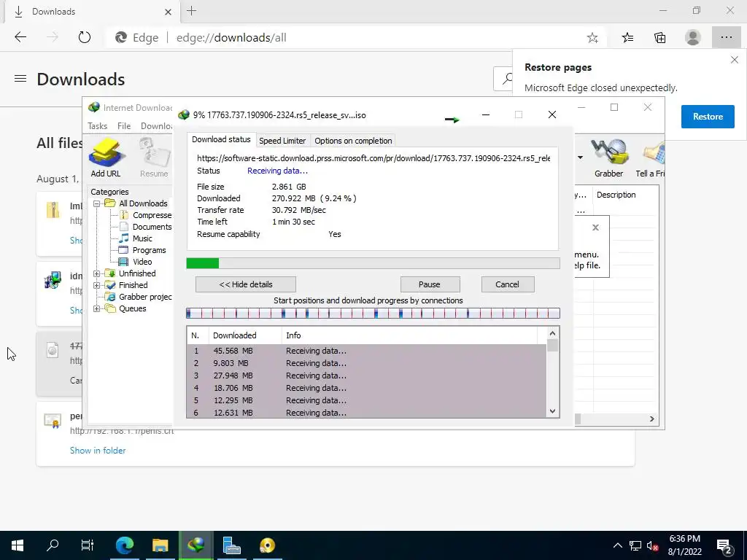The image size is (747, 560).
Task: Expand the Queues category
Action: (x=97, y=308)
